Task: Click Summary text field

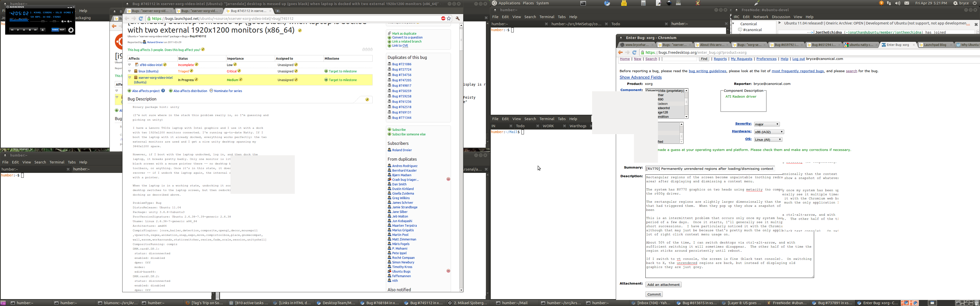Action: (709, 169)
